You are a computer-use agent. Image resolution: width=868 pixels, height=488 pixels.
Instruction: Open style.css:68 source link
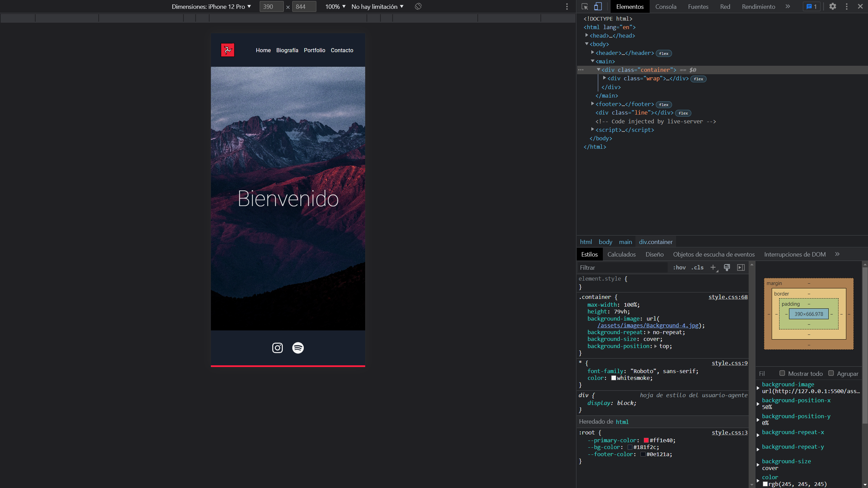click(728, 297)
